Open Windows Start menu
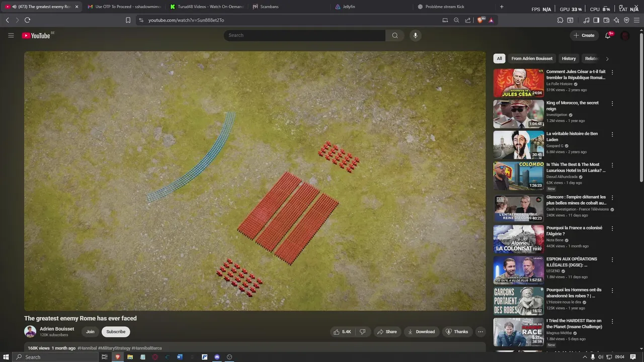 click(6, 357)
